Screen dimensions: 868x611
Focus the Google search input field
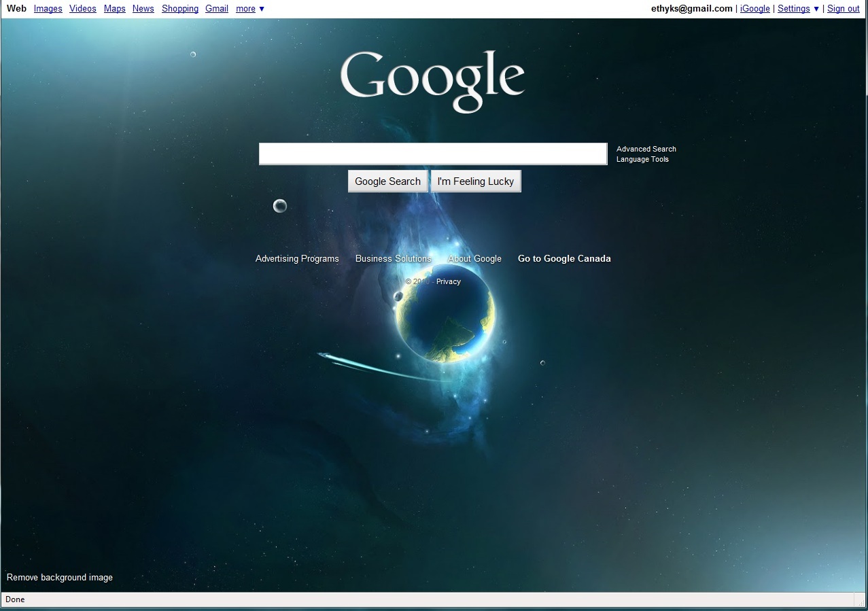click(x=432, y=154)
